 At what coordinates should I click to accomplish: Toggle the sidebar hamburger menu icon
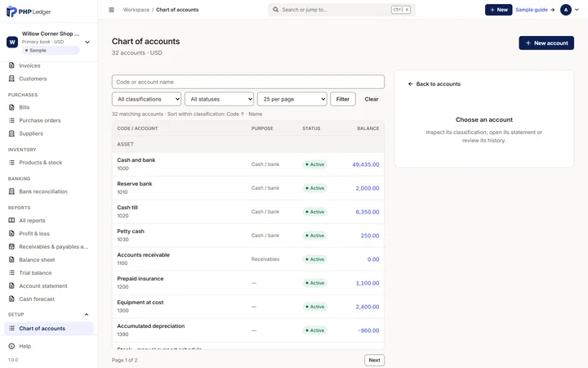(x=111, y=10)
